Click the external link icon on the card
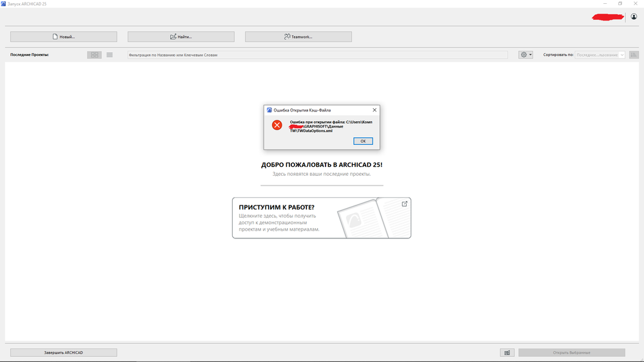Image resolution: width=644 pixels, height=362 pixels. click(x=405, y=204)
